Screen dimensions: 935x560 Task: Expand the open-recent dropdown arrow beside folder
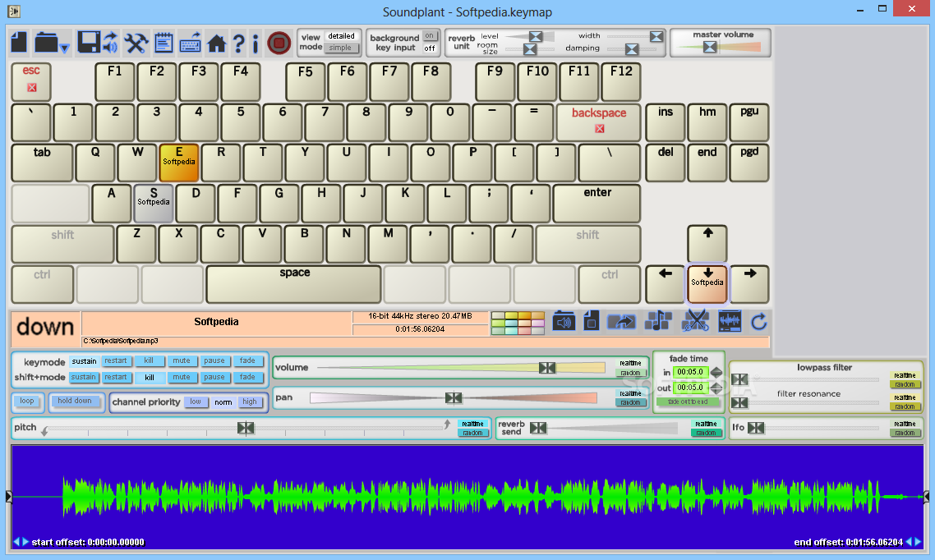pos(64,48)
